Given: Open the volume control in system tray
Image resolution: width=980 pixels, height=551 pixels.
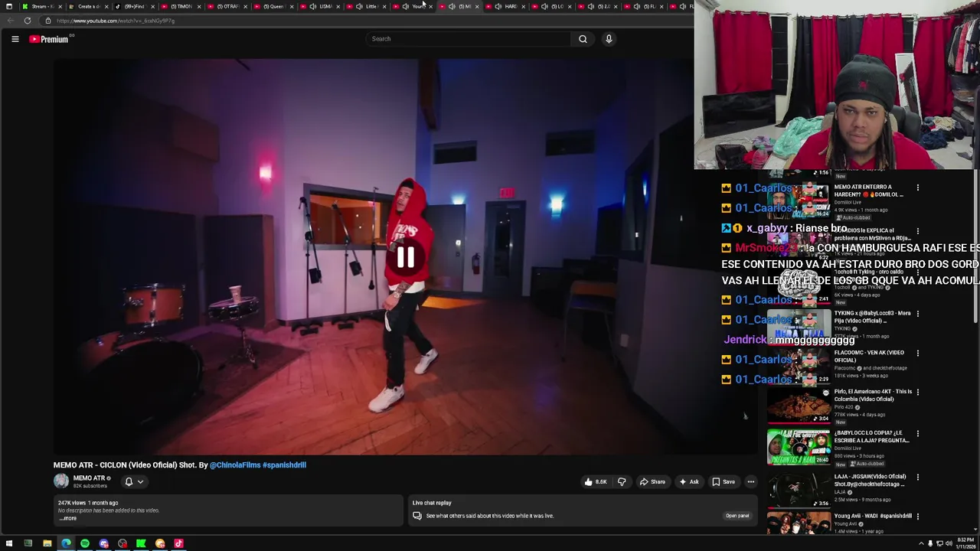Looking at the screenshot, I should pyautogui.click(x=949, y=543).
